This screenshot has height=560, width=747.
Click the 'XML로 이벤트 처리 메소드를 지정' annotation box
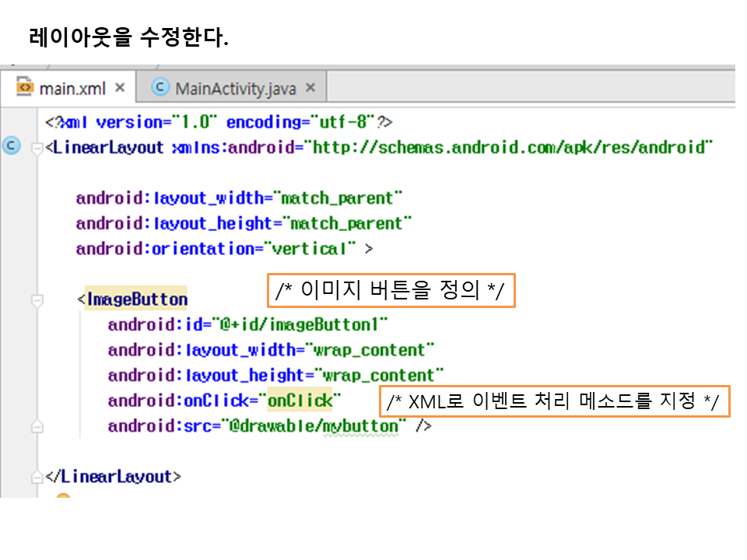click(x=554, y=402)
